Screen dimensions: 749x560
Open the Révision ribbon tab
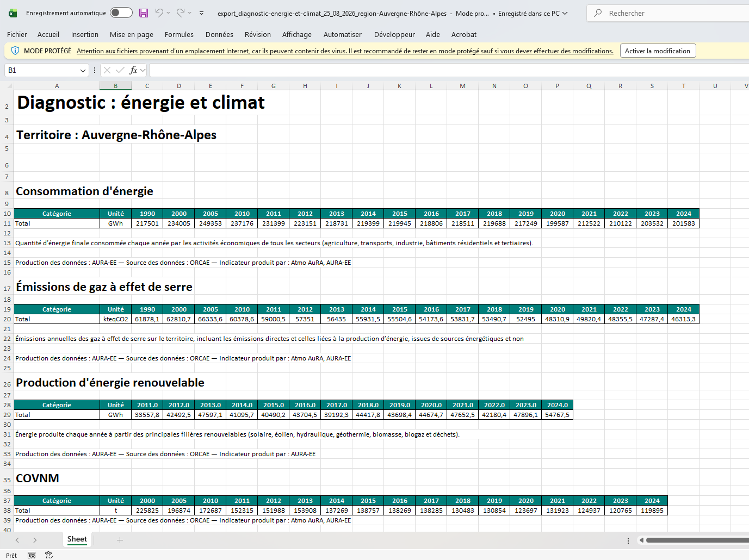tap(258, 34)
